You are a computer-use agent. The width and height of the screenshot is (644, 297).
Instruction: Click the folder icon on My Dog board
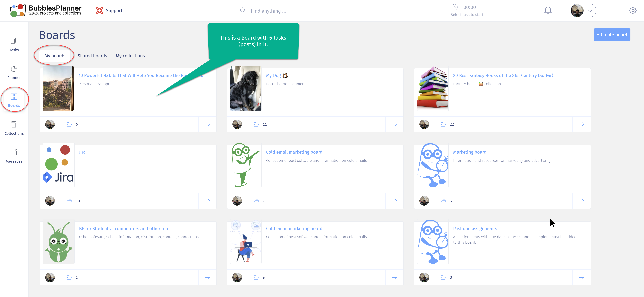256,124
